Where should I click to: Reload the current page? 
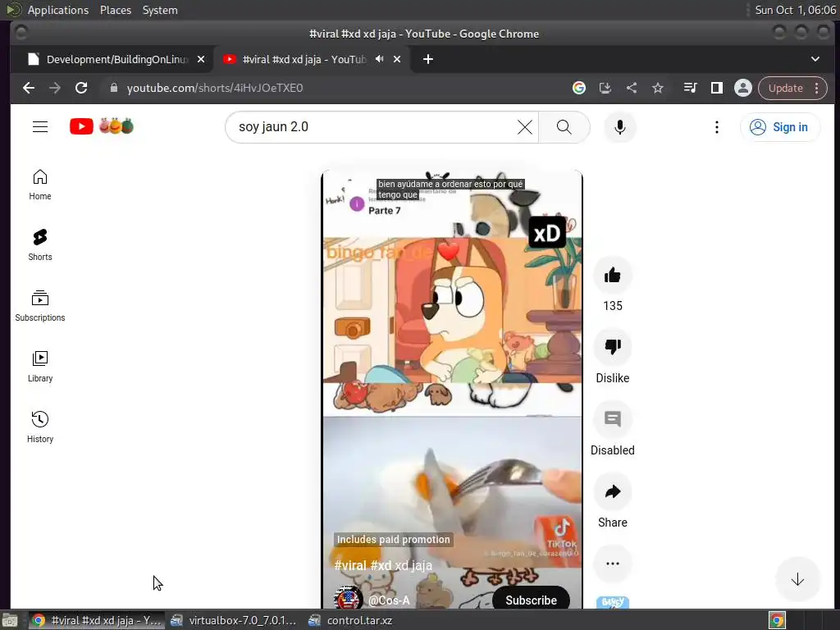click(x=81, y=88)
